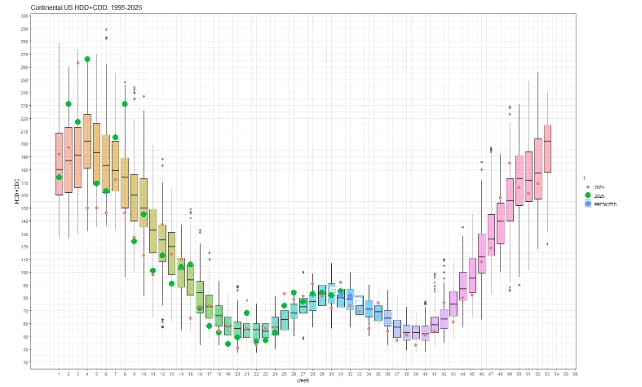The image size is (642, 387).
Task: Select the blue dot legend marker
Action: pos(588,204)
